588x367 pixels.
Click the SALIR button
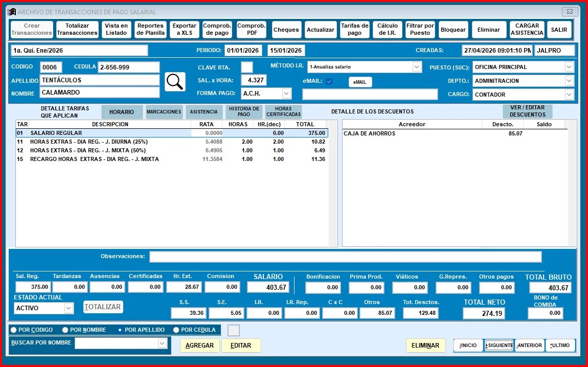(559, 30)
